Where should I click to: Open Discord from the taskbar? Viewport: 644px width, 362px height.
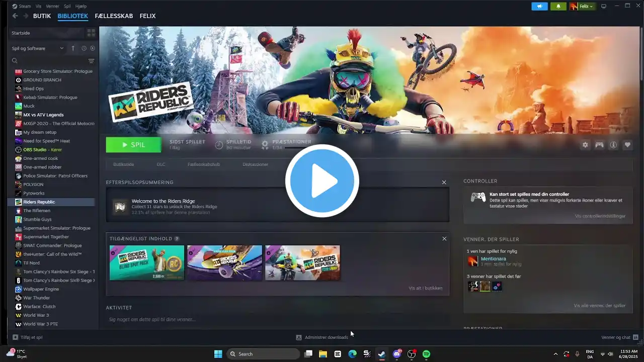coord(397,354)
